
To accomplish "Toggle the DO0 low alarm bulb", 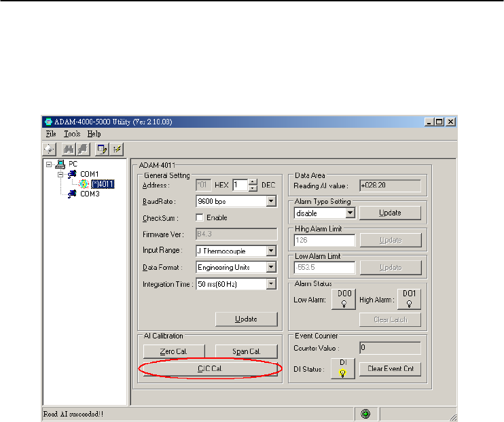I will point(344,299).
